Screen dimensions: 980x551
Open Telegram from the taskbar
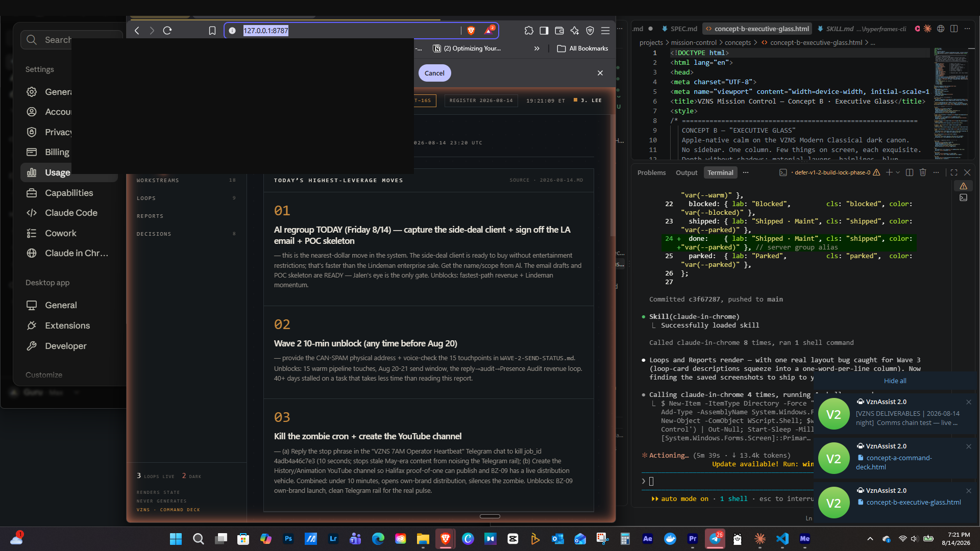coord(715,539)
